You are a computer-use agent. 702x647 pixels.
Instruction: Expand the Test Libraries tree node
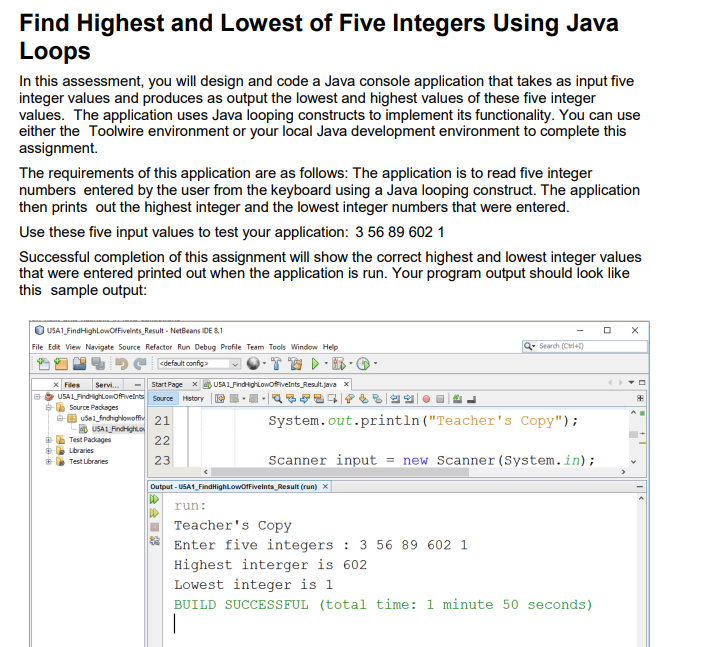pyautogui.click(x=49, y=461)
